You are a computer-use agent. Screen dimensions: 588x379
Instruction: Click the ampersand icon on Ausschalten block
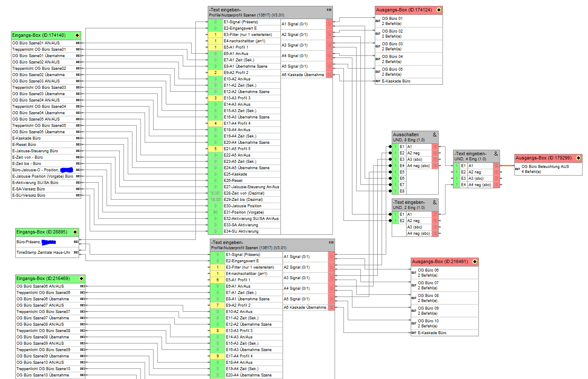[x=434, y=135]
